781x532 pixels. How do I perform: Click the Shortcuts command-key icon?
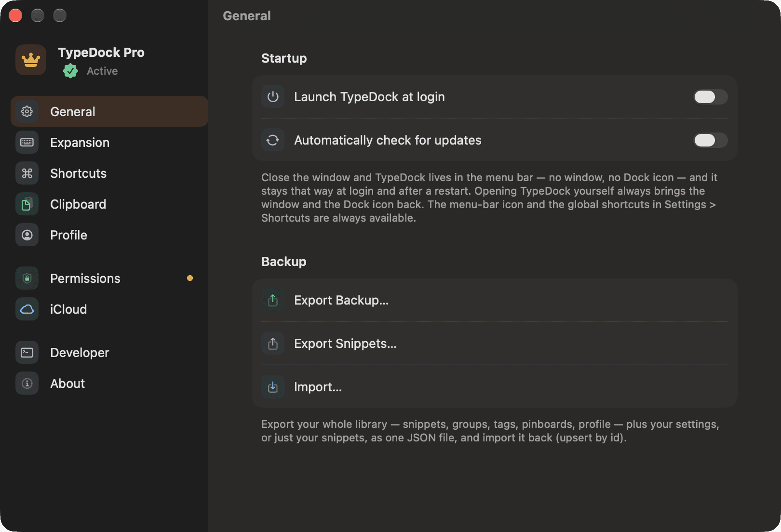tap(27, 173)
